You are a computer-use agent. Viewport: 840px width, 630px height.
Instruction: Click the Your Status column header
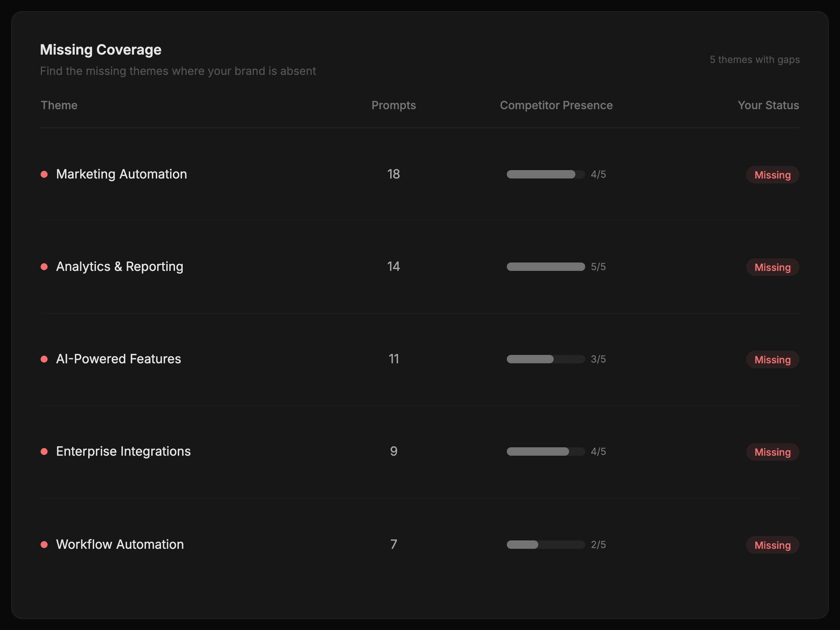768,105
